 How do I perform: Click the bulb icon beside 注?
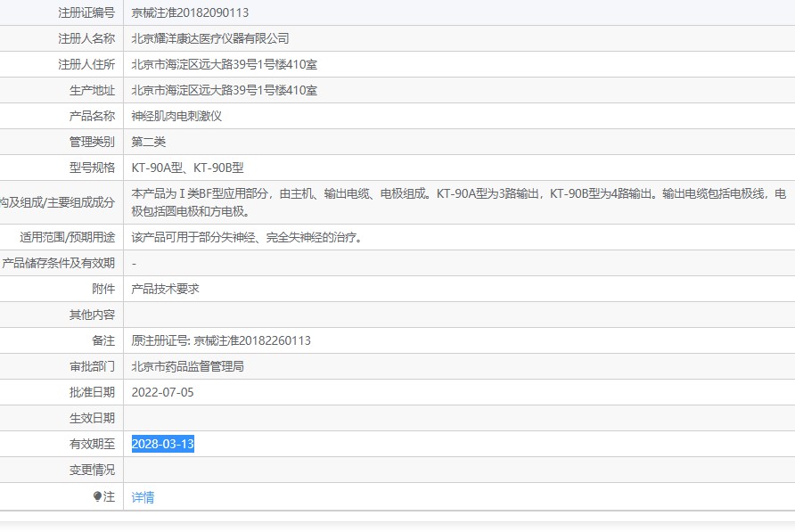tap(97, 496)
